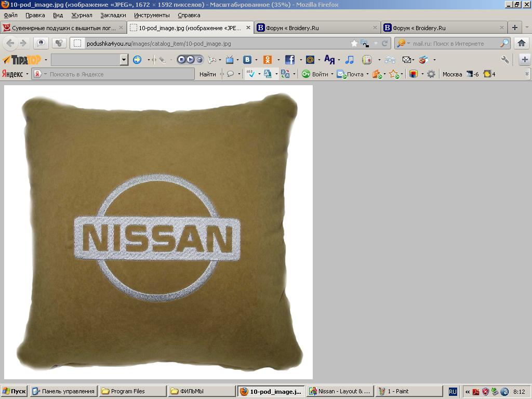This screenshot has height=399, width=532.
Task: Open a new tab with plus button
Action: pyautogui.click(x=515, y=28)
